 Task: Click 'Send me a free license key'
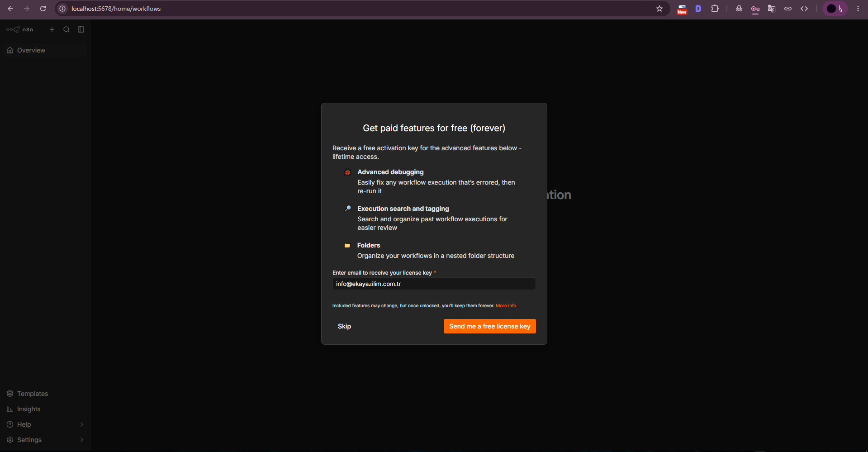[490, 326]
